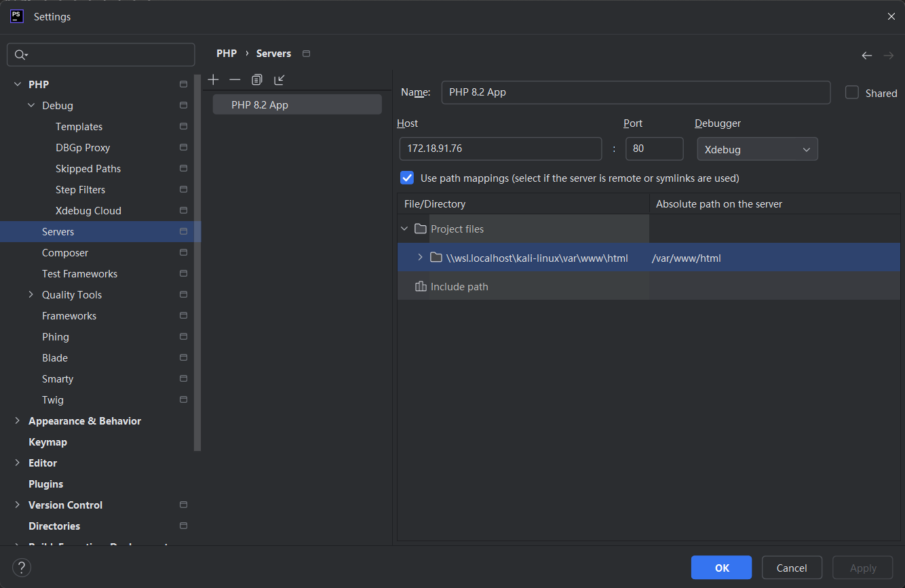Expand the Editor section
The height and width of the screenshot is (588, 905).
(x=18, y=463)
